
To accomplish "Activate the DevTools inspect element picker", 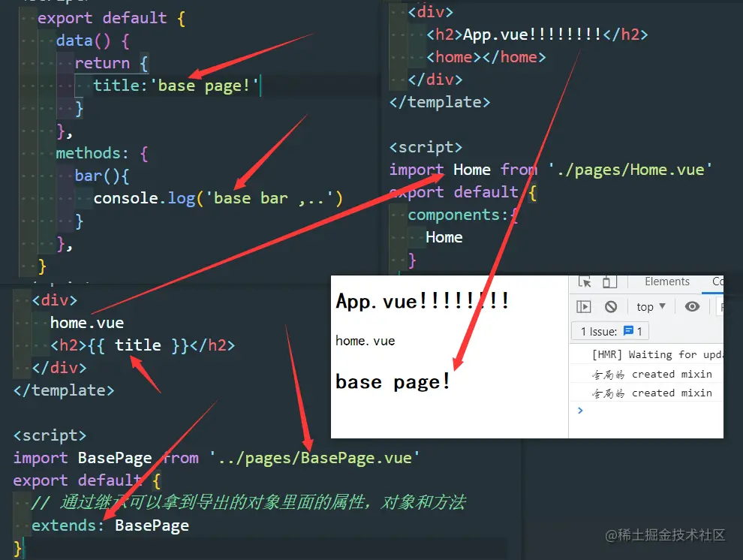I will [x=585, y=282].
